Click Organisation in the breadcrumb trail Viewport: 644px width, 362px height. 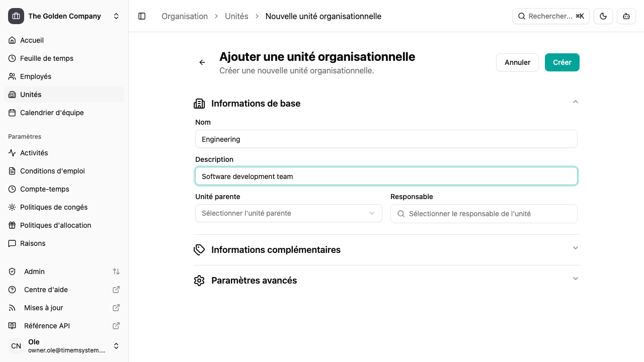185,16
